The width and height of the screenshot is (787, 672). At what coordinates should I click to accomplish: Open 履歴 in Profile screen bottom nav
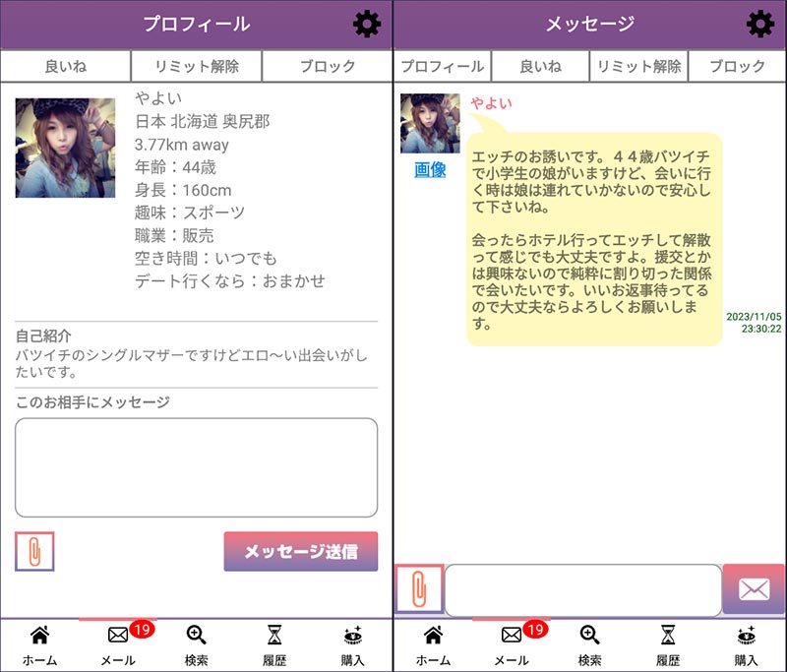(x=274, y=645)
